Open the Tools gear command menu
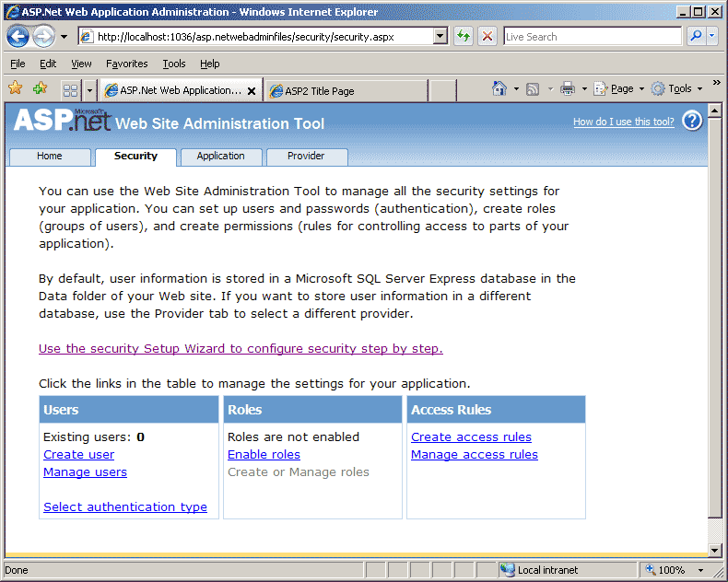This screenshot has height=582, width=728. point(676,88)
